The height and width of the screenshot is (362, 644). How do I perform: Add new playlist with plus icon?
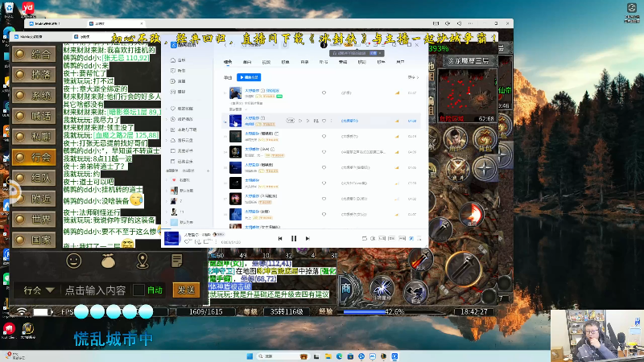point(208,171)
